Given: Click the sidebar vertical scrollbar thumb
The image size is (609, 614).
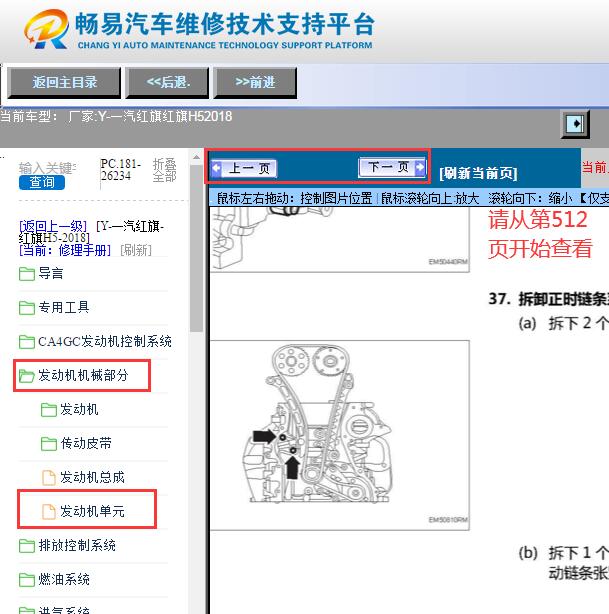Looking at the screenshot, I should (196, 249).
